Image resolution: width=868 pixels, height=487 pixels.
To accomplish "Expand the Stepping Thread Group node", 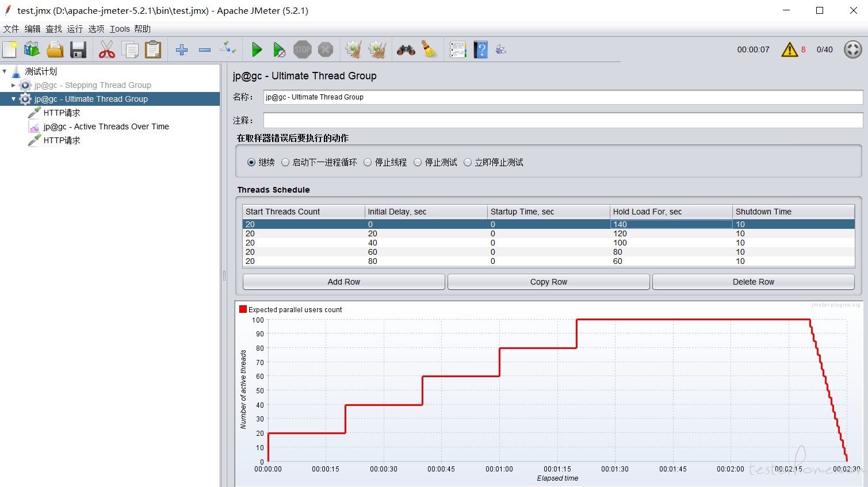I will [13, 85].
